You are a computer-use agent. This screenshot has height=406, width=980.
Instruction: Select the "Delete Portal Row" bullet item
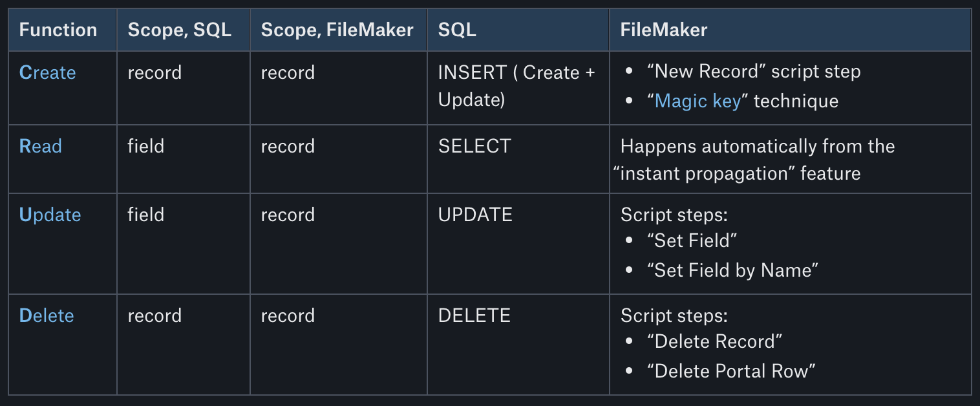click(730, 371)
